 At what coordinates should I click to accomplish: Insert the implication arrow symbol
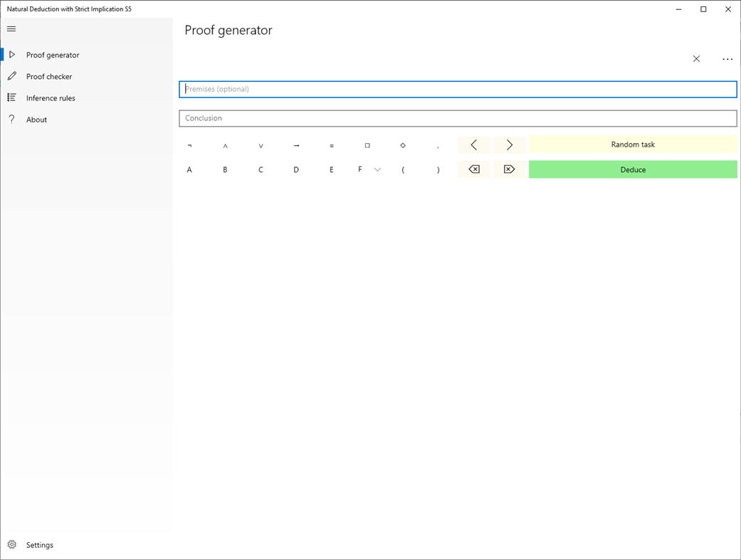[x=296, y=145]
